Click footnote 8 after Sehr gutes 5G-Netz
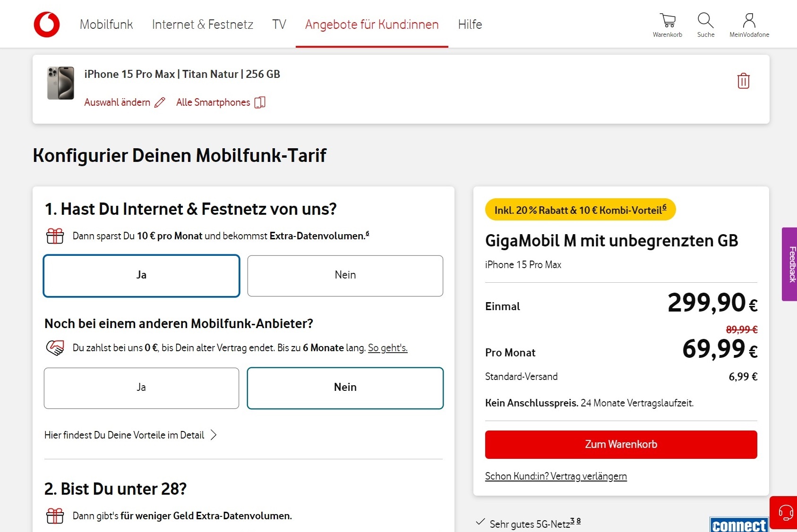Image resolution: width=797 pixels, height=532 pixels. (578, 521)
